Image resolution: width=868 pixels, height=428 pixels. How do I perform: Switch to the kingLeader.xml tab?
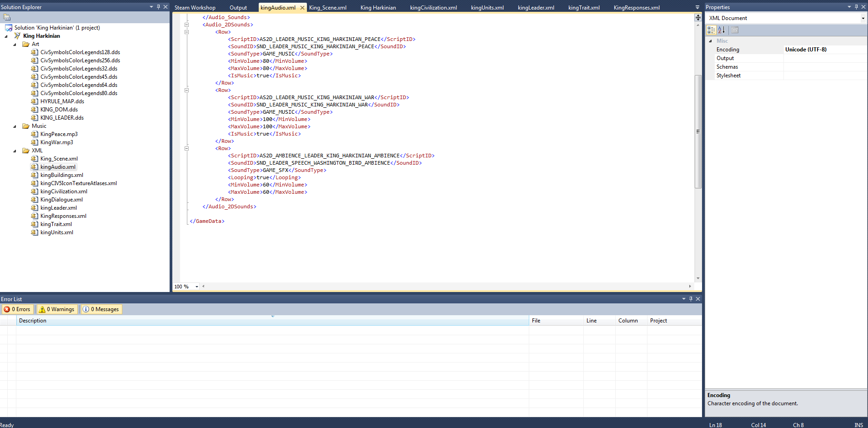(536, 8)
